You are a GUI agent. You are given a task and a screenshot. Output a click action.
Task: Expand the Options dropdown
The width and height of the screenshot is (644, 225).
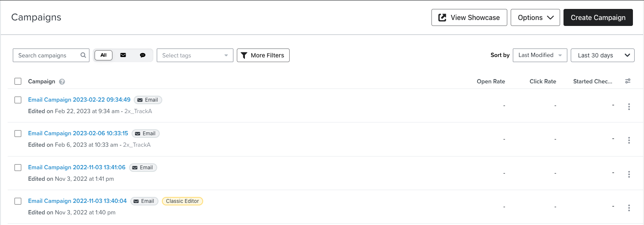pyautogui.click(x=535, y=17)
